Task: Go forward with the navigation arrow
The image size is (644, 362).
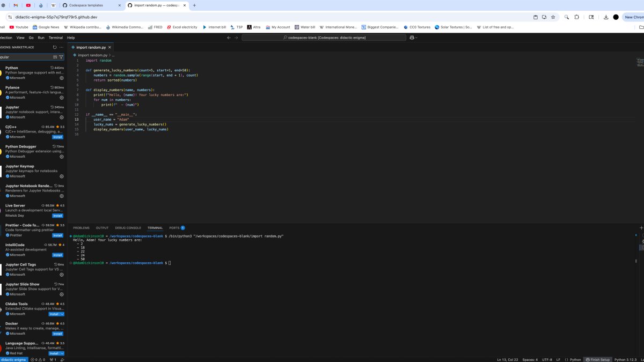Action: coord(236,38)
